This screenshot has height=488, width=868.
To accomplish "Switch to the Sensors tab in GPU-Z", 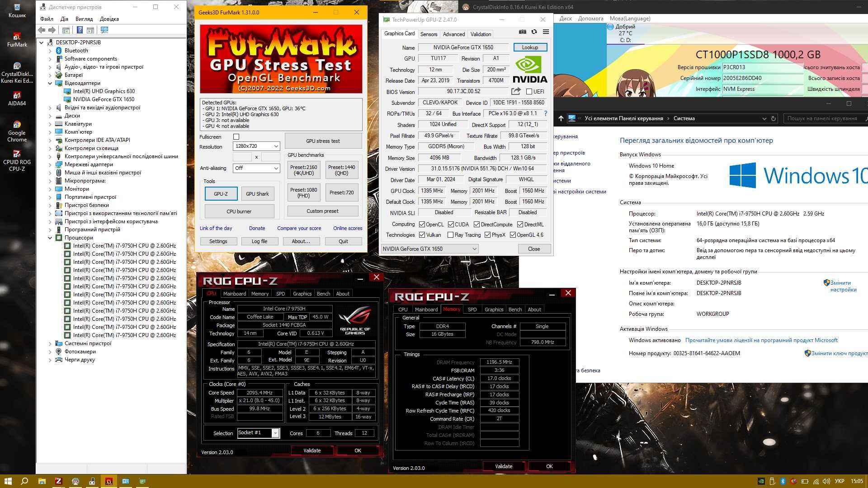I will point(429,34).
